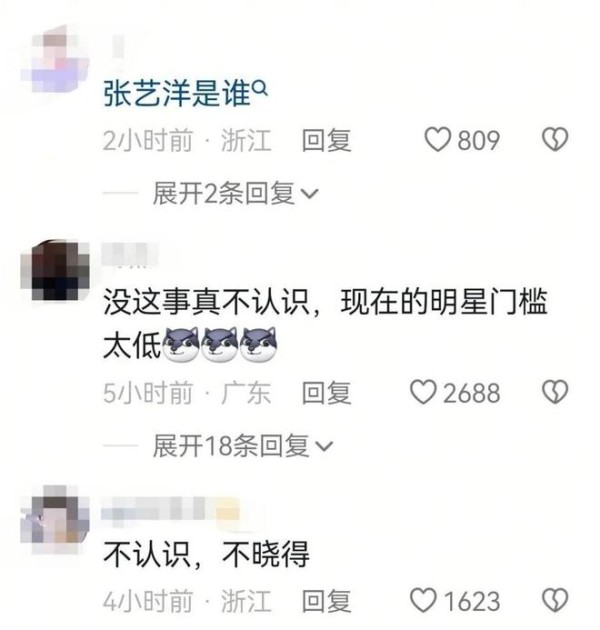Open the second commenter's dark avatar
This screenshot has width=600, height=630.
(55, 270)
